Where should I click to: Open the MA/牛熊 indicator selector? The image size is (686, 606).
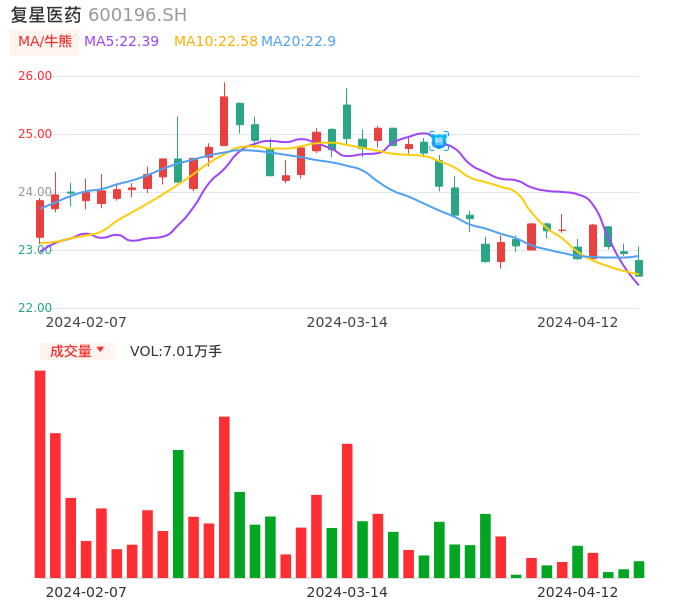(45, 41)
